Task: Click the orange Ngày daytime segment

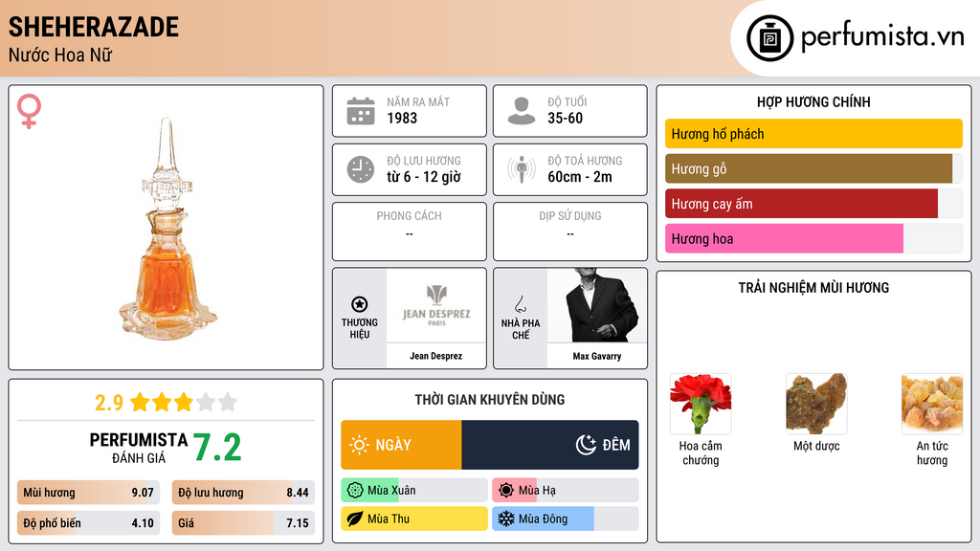Action: coord(401,445)
